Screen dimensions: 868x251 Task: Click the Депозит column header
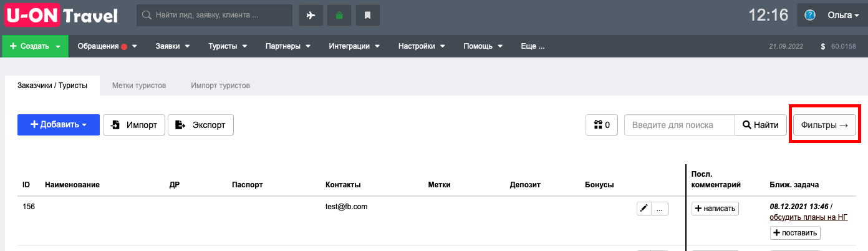point(524,185)
